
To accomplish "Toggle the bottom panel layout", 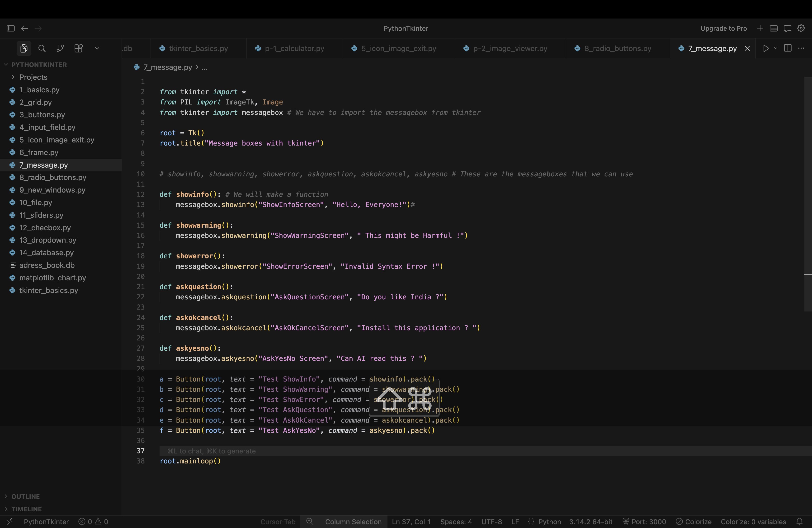I will tap(774, 28).
